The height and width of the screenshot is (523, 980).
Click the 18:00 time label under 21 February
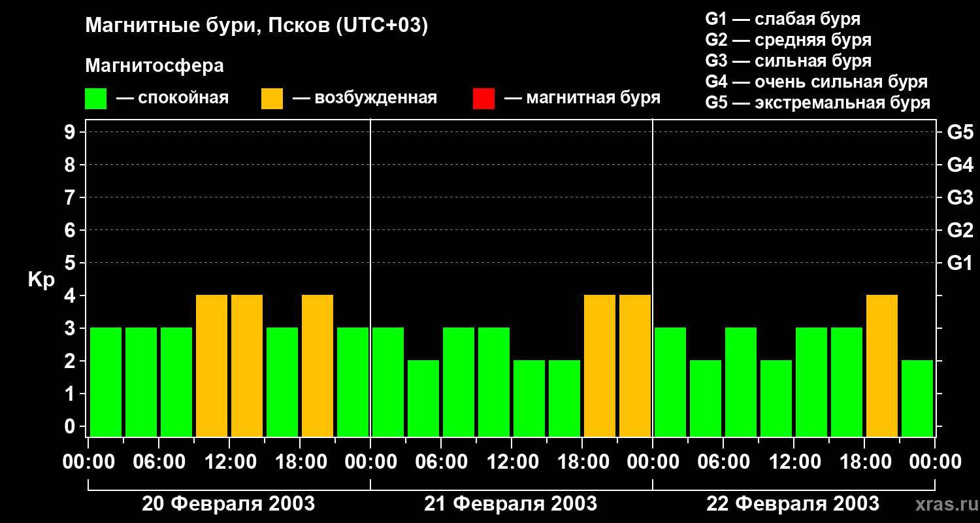(x=582, y=462)
